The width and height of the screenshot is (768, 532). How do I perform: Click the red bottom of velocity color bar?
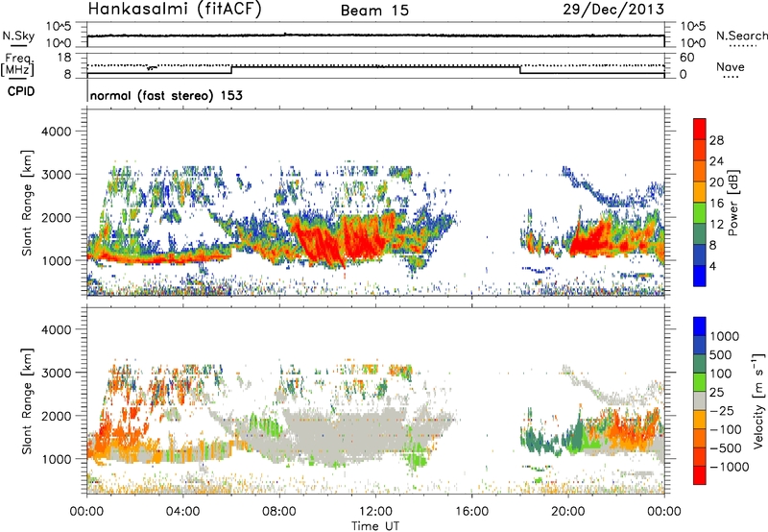coord(700,475)
